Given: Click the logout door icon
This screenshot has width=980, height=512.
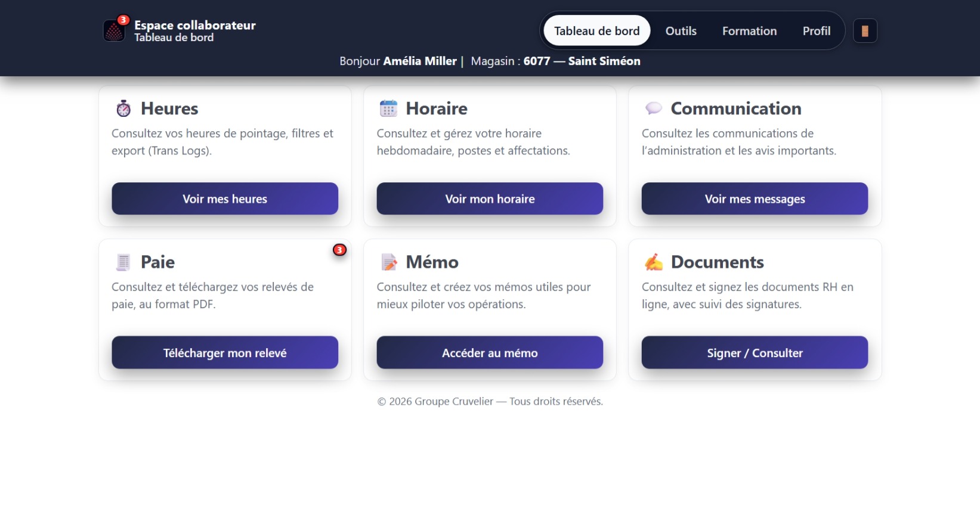Looking at the screenshot, I should pyautogui.click(x=865, y=31).
